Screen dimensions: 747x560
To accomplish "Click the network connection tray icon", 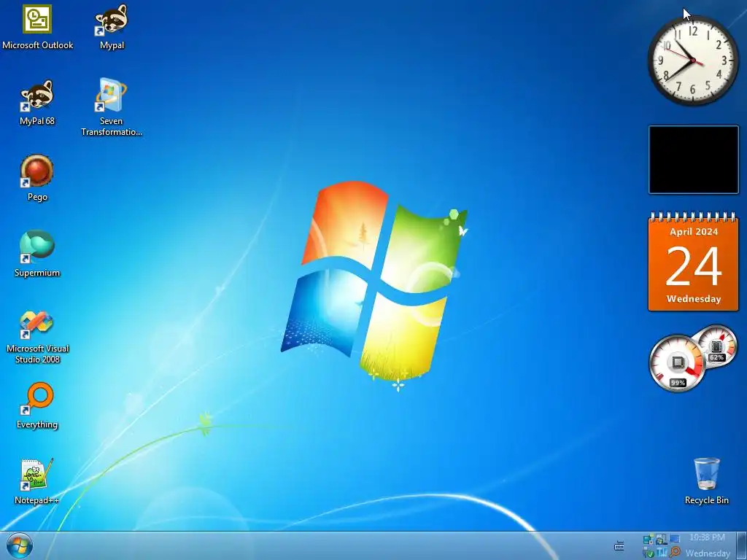I will click(x=649, y=539).
